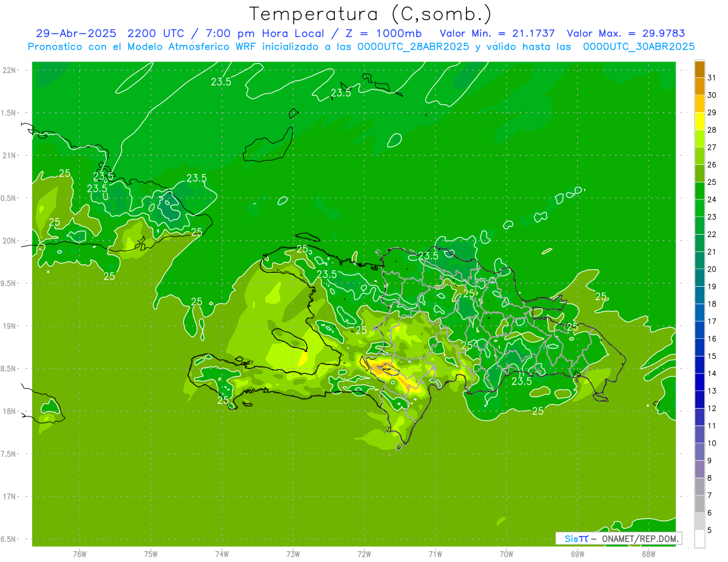Click the lime swatch between 27 and 28

pos(699,139)
